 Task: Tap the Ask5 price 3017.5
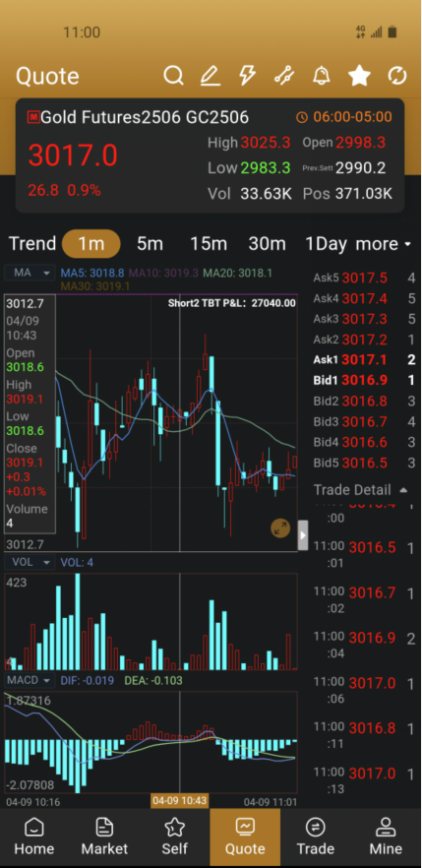click(365, 278)
